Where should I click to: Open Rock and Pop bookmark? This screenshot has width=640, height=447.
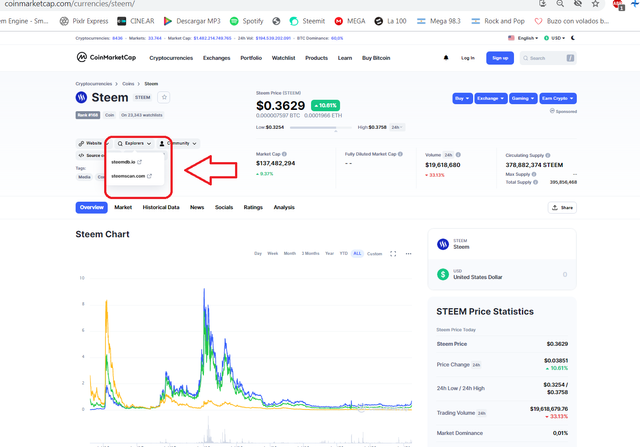(x=498, y=21)
